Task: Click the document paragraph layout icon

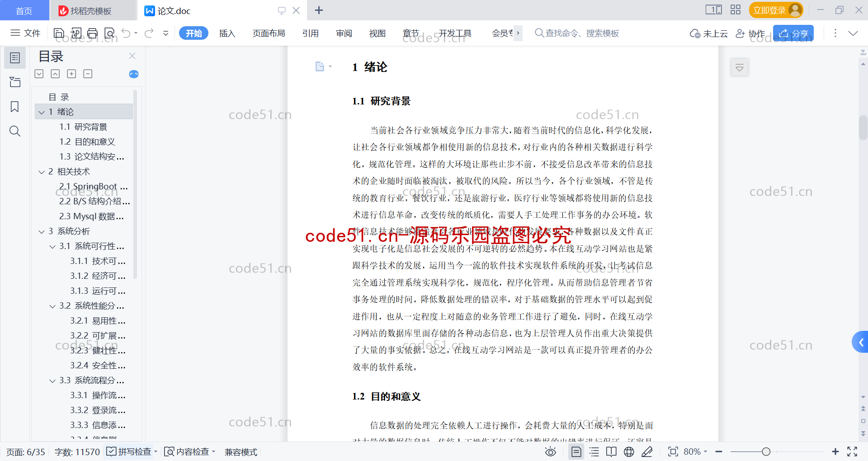Action: click(320, 66)
